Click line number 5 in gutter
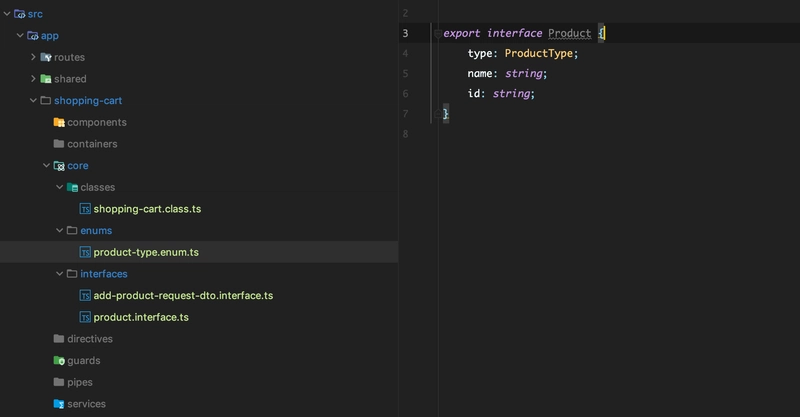The image size is (800, 417). click(x=405, y=73)
